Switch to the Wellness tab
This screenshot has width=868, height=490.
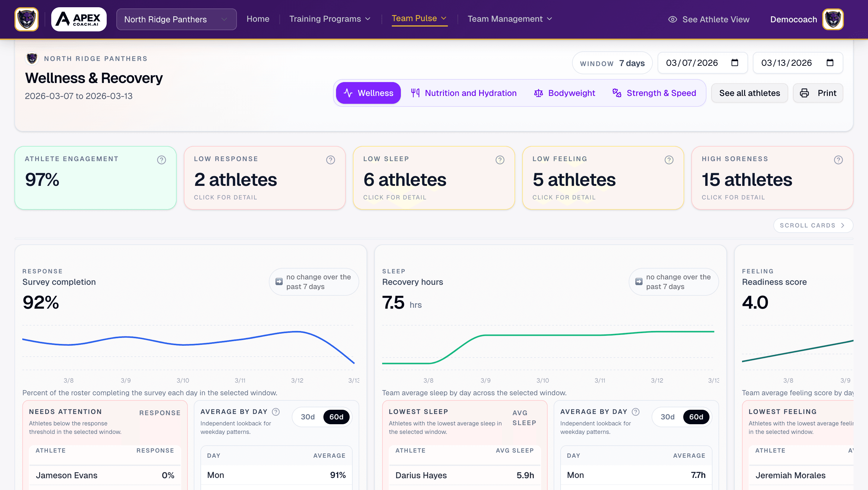tap(368, 93)
